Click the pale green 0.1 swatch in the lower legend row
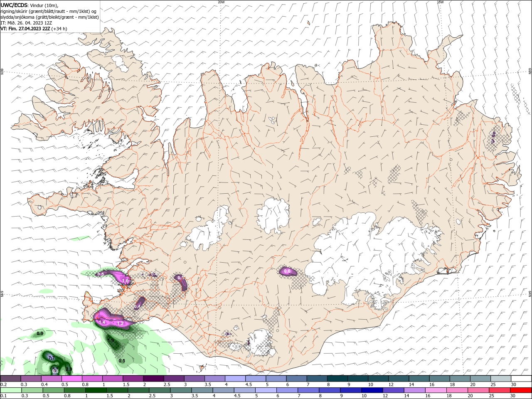 click(x=11, y=390)
